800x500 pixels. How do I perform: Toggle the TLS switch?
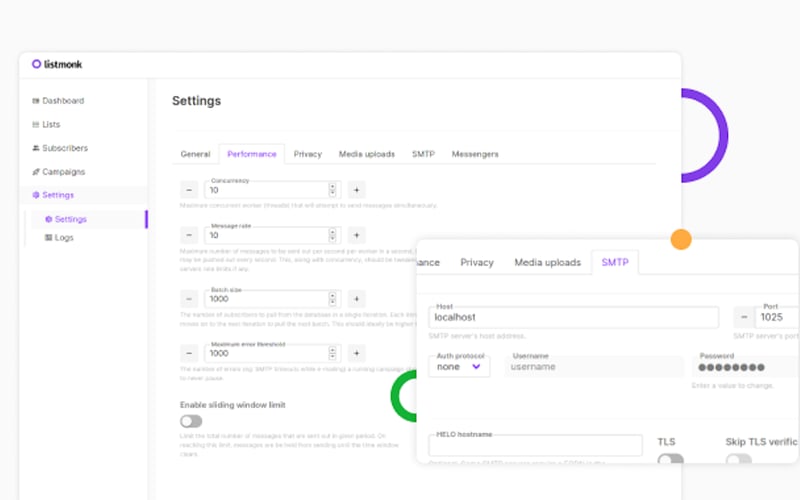pos(670,459)
